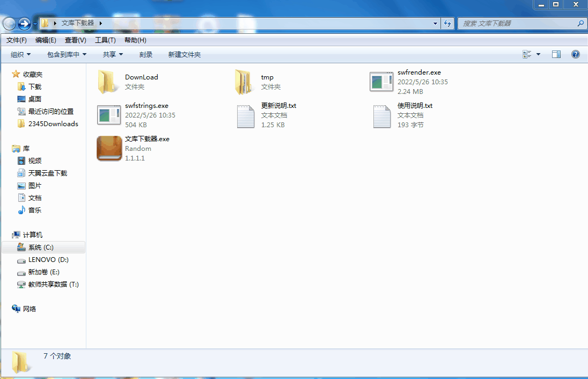The image size is (588, 379).
Task: Click the 搜索 文库下载器 search box
Action: coord(518,24)
